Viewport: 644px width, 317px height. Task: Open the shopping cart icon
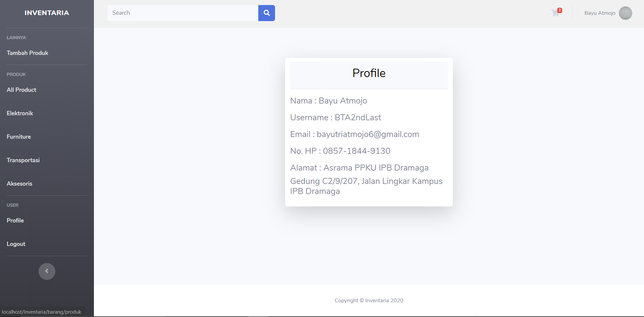click(555, 13)
